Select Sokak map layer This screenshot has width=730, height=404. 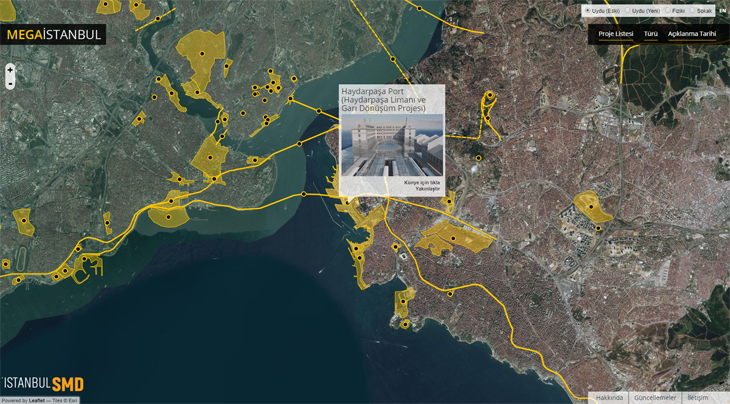coord(701,10)
